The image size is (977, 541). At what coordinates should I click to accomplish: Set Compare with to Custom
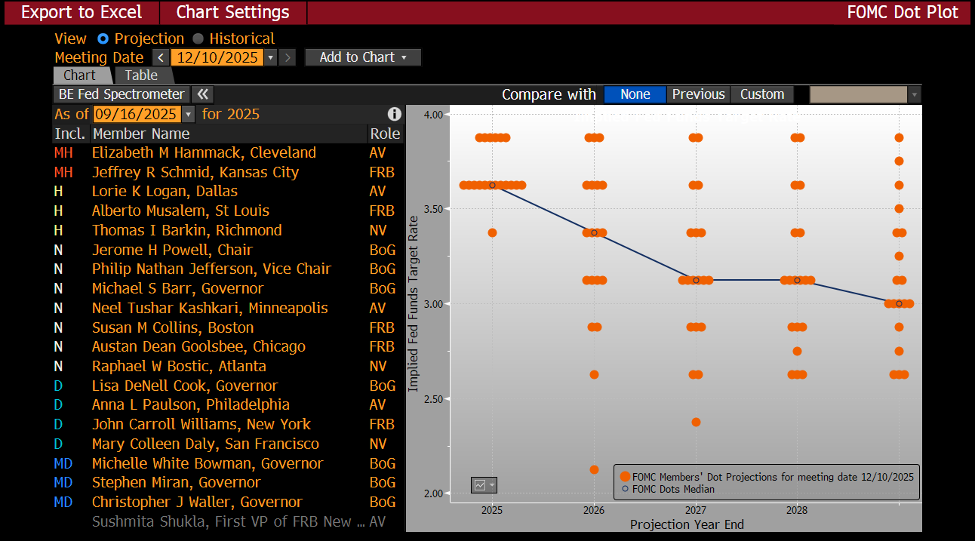point(762,94)
